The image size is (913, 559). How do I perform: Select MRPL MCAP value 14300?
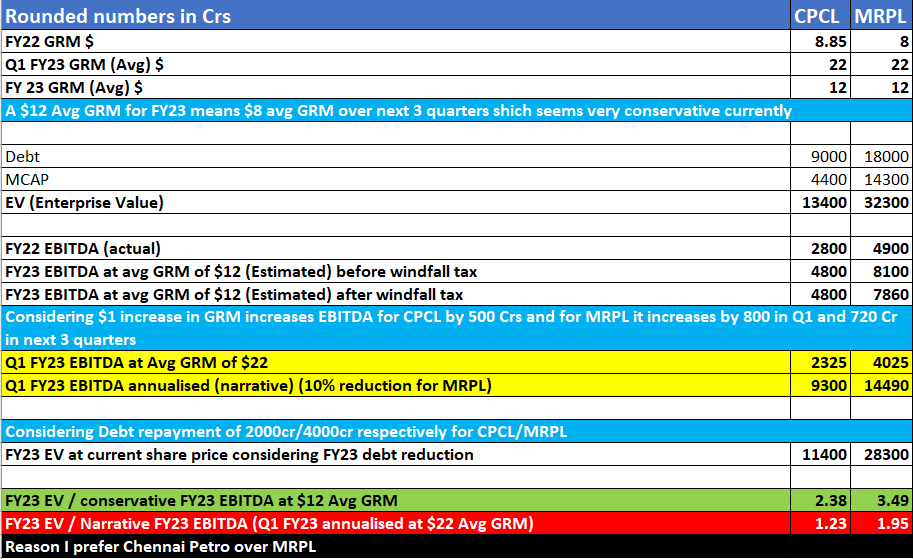(x=881, y=179)
